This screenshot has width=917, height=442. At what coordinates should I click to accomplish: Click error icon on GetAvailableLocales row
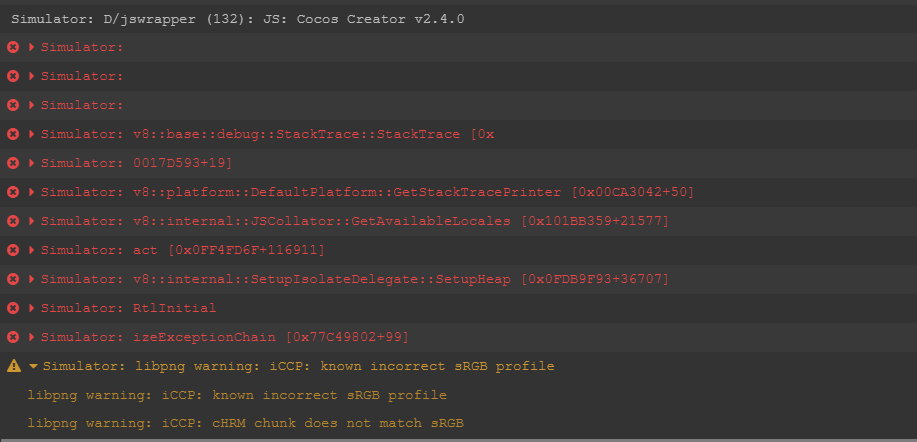pyautogui.click(x=13, y=221)
